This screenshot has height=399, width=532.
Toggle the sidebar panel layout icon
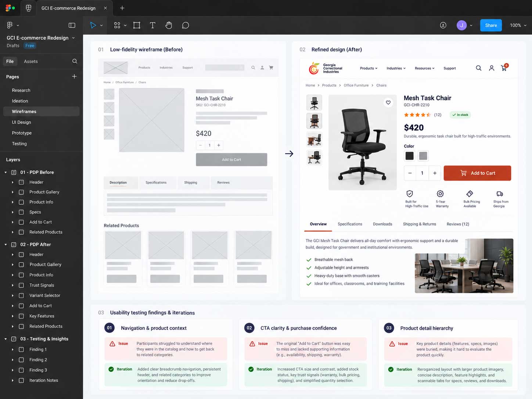click(72, 25)
